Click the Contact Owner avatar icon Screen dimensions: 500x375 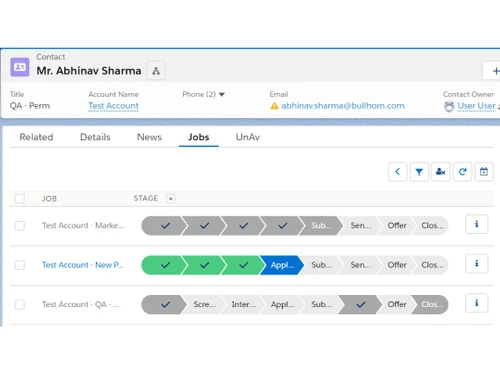pyautogui.click(x=449, y=106)
